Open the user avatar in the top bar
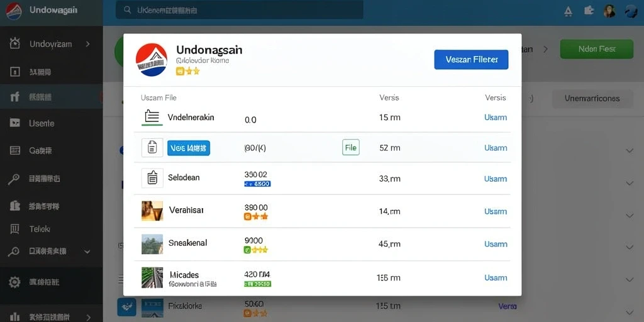Viewport: 644px width, 322px height. pos(609,11)
